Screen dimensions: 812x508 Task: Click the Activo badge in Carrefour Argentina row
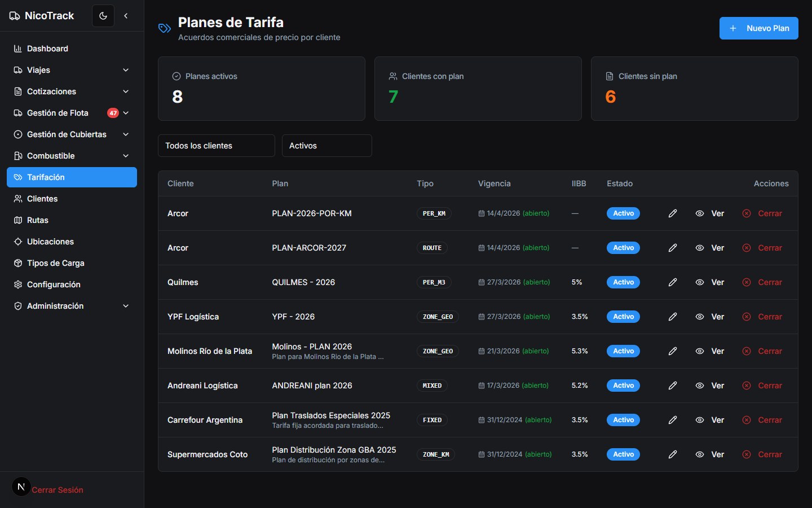coord(623,420)
